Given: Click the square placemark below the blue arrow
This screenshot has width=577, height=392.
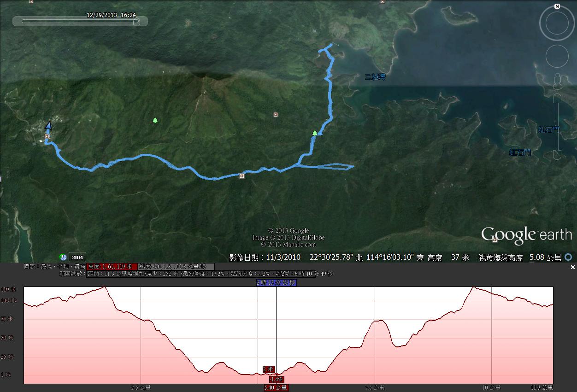Looking at the screenshot, I should tap(47, 136).
